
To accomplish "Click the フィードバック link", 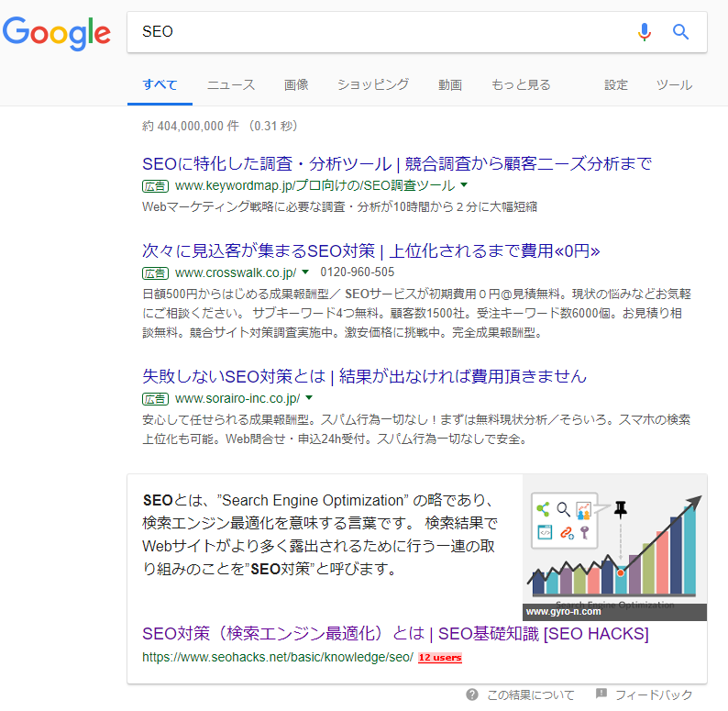I will tap(654, 694).
